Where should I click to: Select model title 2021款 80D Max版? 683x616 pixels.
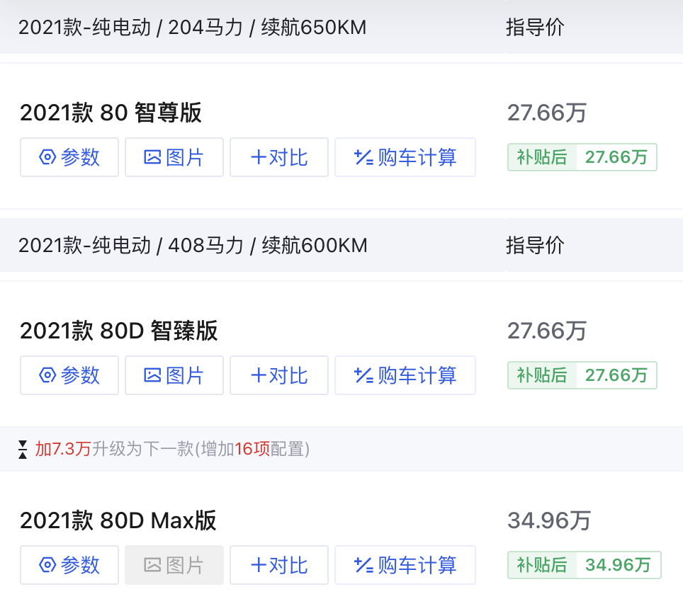pos(118,520)
